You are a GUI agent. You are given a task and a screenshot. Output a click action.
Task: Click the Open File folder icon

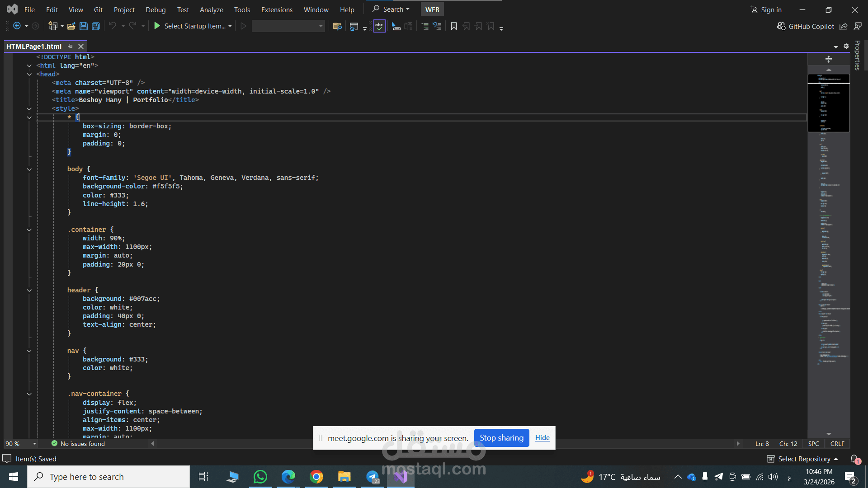coord(71,26)
